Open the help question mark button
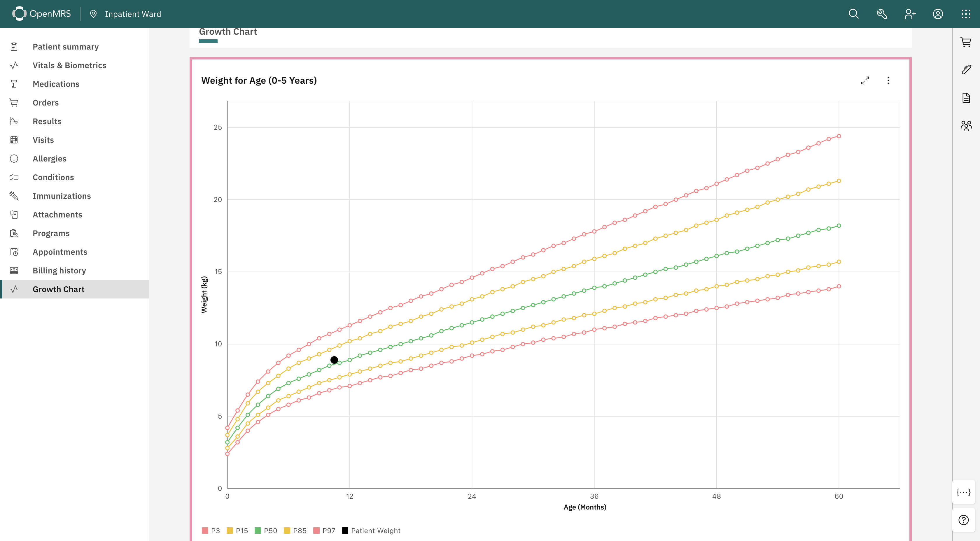 [x=963, y=520]
